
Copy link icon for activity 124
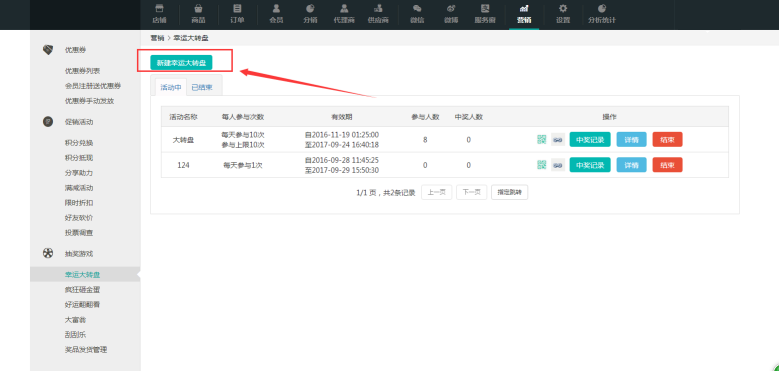click(557, 165)
